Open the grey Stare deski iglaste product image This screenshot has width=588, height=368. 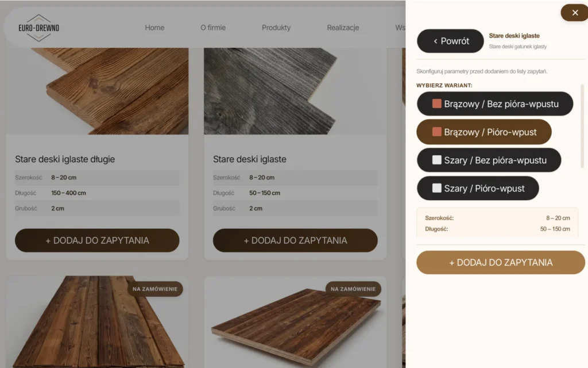pos(295,91)
